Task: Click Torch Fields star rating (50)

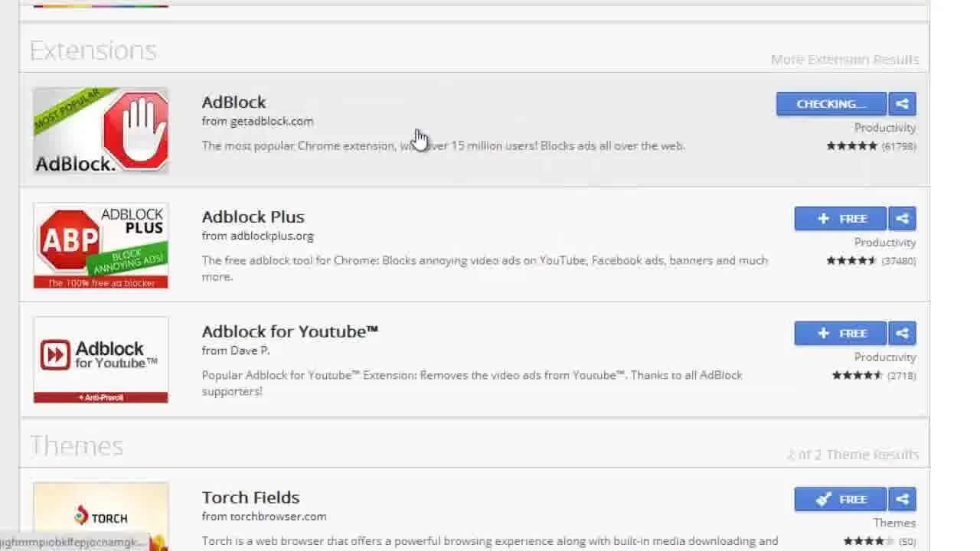Action: (879, 541)
